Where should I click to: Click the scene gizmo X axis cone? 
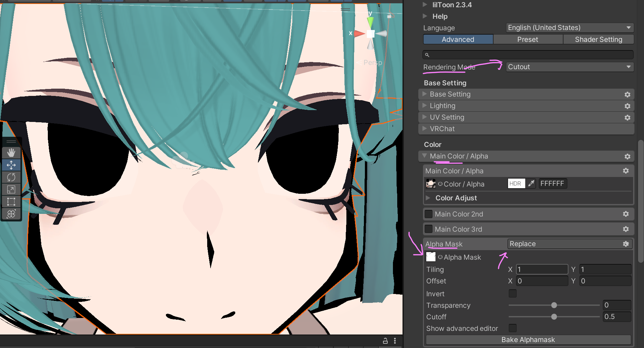[360, 33]
